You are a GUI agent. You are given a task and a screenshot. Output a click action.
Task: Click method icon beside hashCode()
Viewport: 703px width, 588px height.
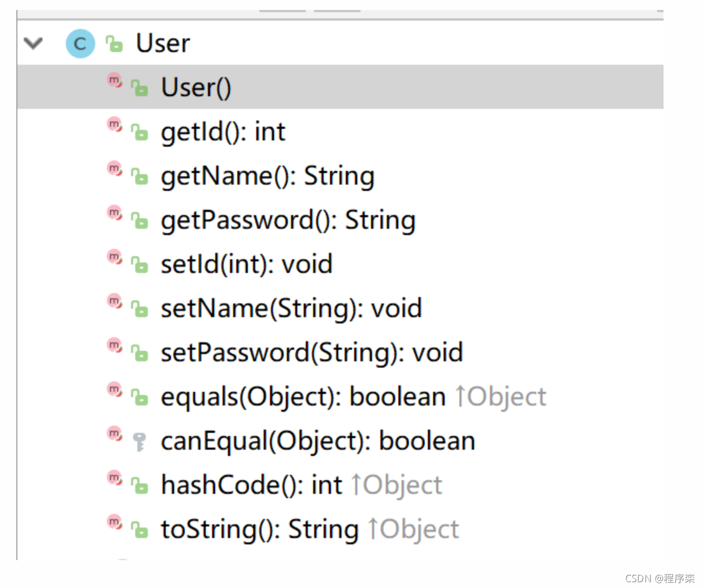tap(115, 478)
